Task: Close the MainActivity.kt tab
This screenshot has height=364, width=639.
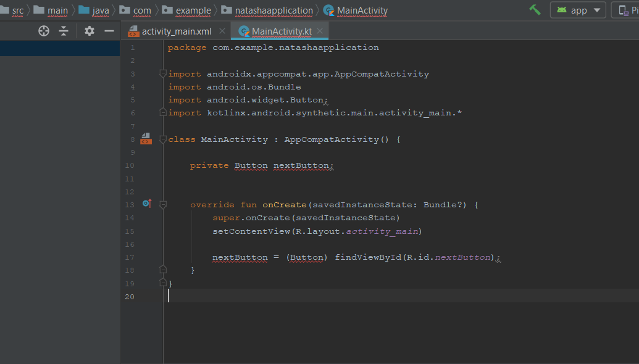Action: tap(320, 31)
